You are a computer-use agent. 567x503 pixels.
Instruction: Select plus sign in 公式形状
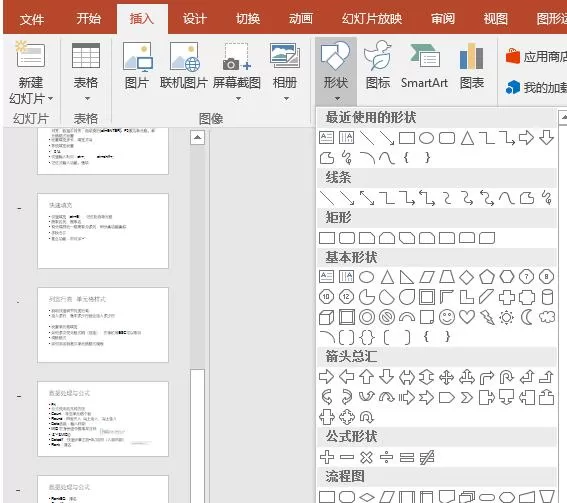click(x=327, y=457)
